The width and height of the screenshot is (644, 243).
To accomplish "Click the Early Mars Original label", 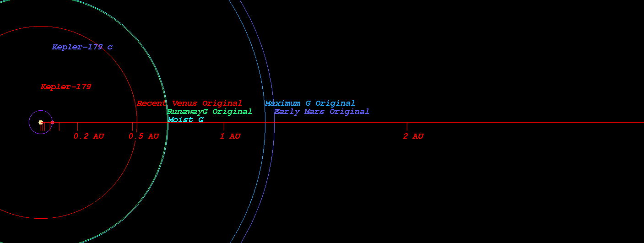I will click(322, 112).
